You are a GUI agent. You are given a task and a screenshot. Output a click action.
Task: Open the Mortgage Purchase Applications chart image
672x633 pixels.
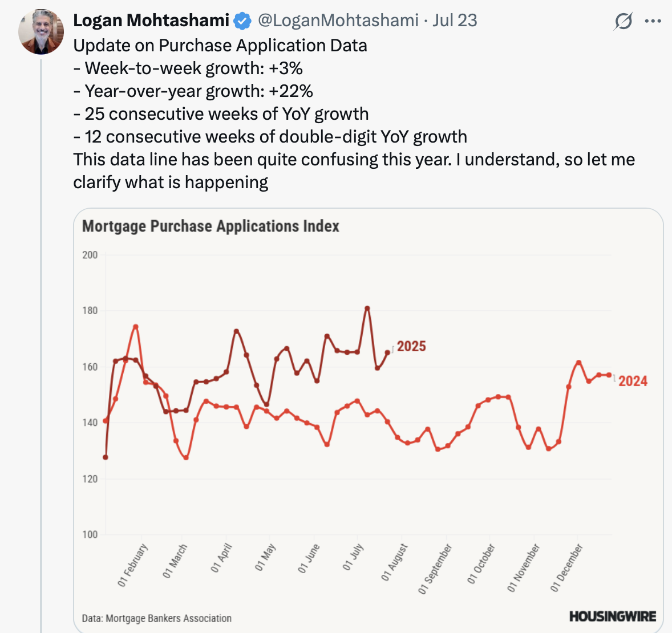click(x=369, y=421)
